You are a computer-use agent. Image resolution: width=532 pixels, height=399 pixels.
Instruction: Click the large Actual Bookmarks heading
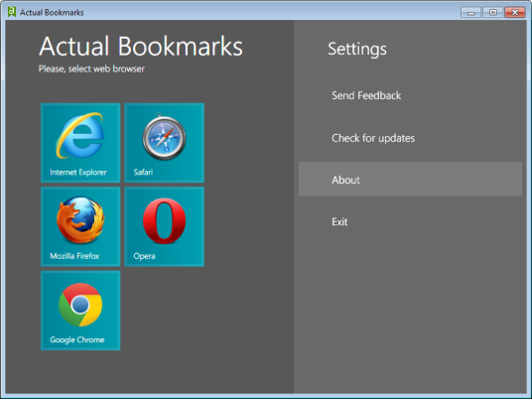pos(141,46)
